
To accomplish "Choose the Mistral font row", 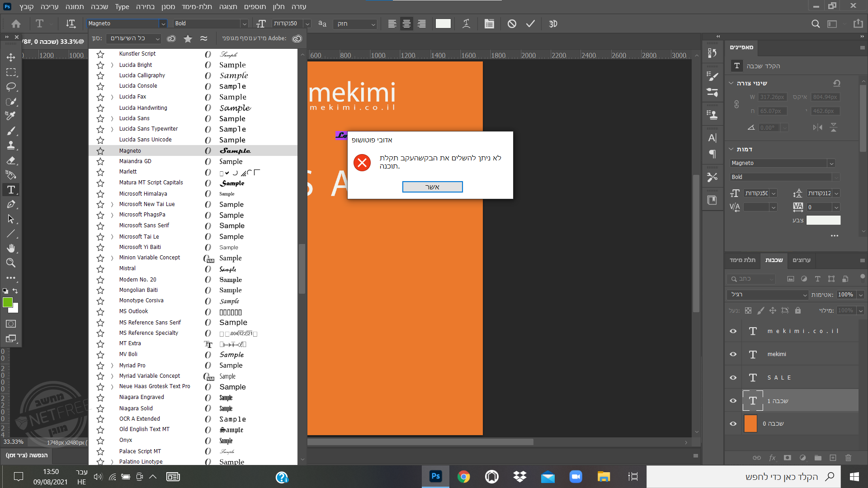I will [x=193, y=269].
